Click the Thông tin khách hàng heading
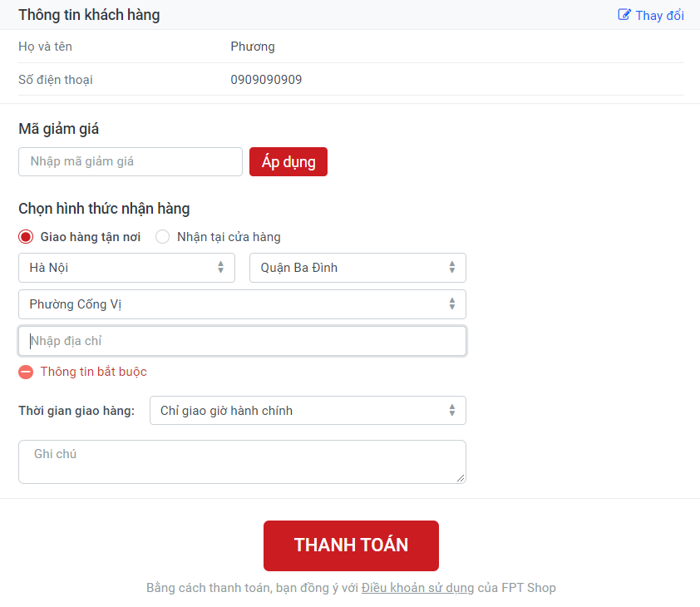The height and width of the screenshot is (607, 700). pyautogui.click(x=89, y=15)
